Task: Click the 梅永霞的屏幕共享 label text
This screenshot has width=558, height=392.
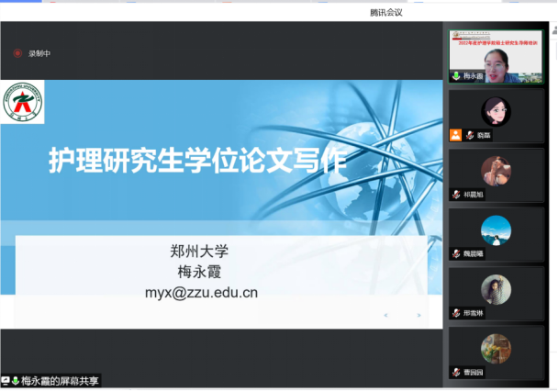Action: [60, 381]
